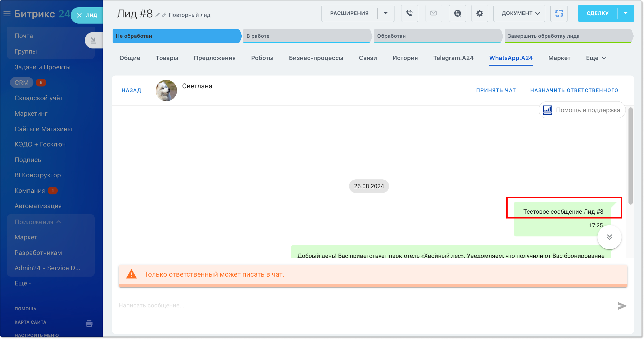644x339 pixels.
Task: Set lead stage to В работе
Action: (306, 36)
